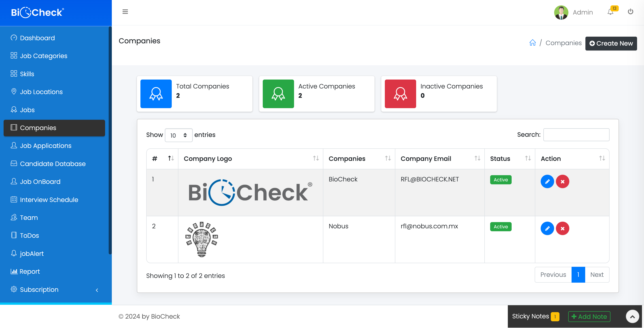Click the sidebar vertical scrollbar
The width and height of the screenshot is (644, 328).
pyautogui.click(x=110, y=140)
